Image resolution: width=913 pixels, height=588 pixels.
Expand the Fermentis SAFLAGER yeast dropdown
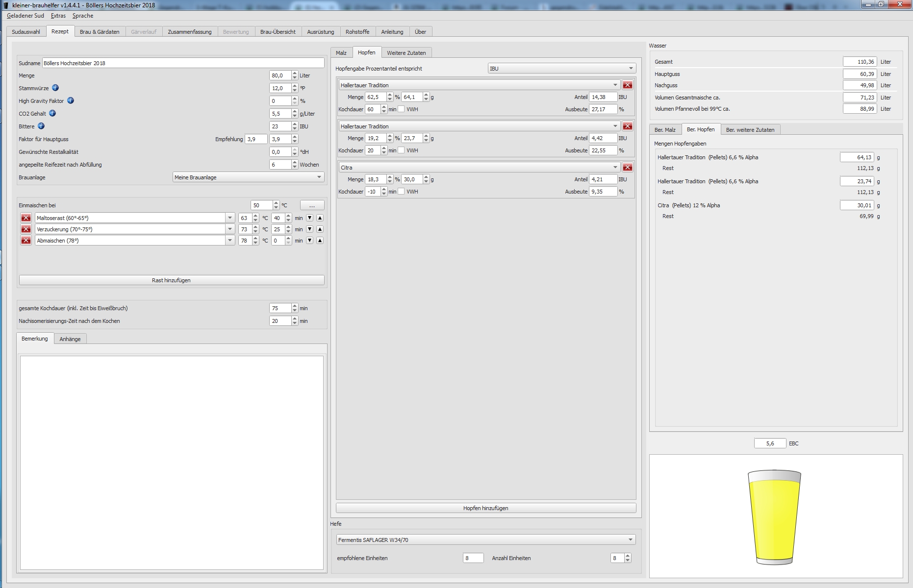tap(485, 540)
